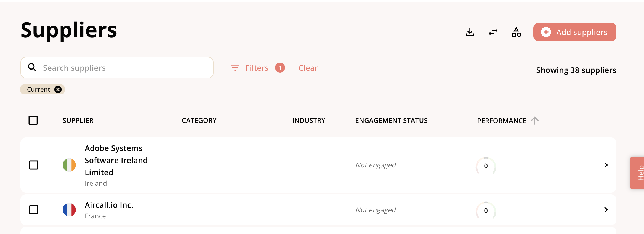Open the Help side tab

[x=638, y=173]
